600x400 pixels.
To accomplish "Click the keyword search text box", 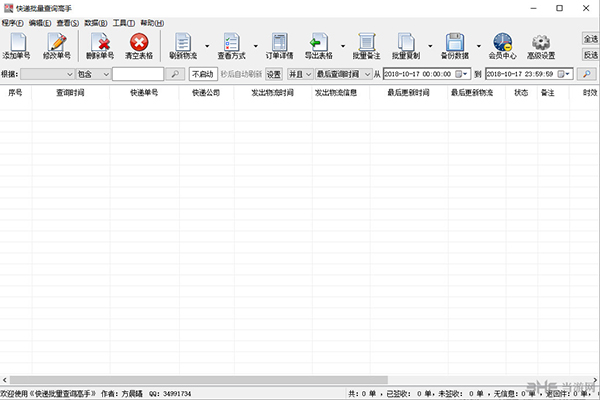I will [138, 74].
